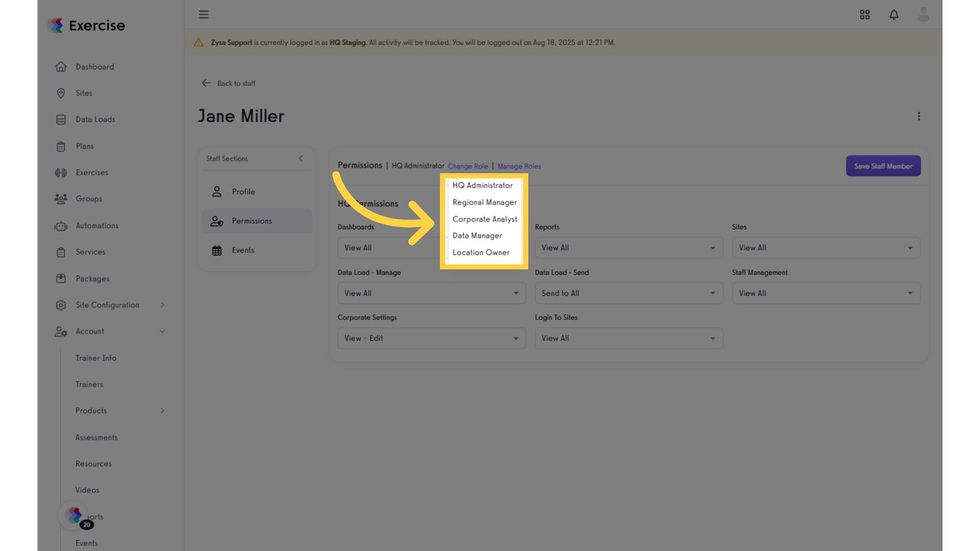
Task: Select Location Owner role option
Action: (481, 253)
